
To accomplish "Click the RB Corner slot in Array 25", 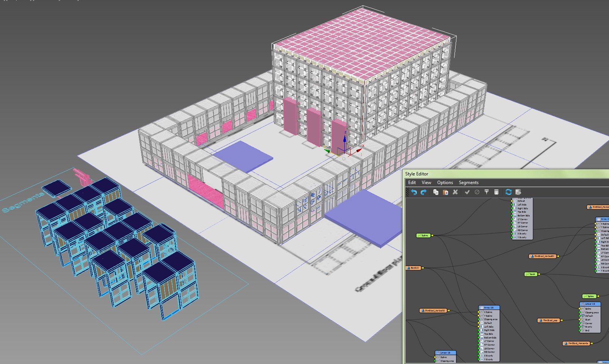I will click(489, 352).
